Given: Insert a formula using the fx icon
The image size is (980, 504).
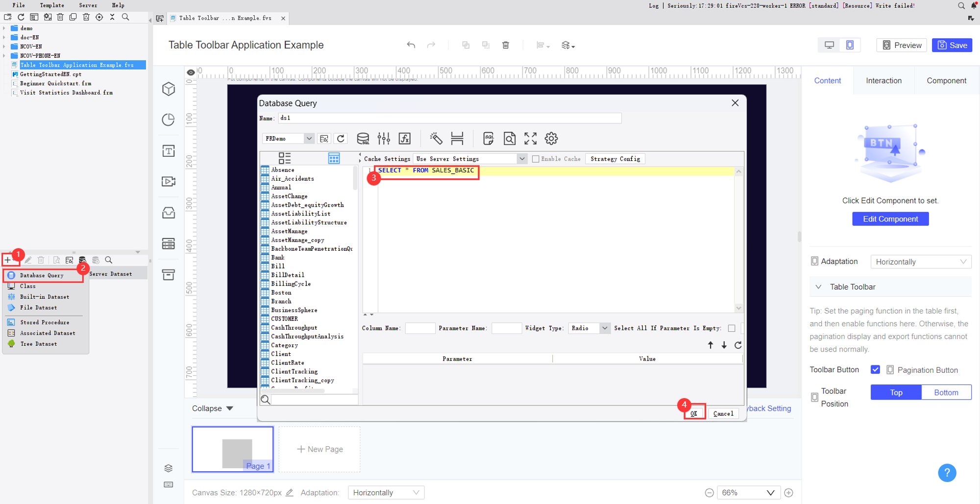Looking at the screenshot, I should click(x=404, y=138).
